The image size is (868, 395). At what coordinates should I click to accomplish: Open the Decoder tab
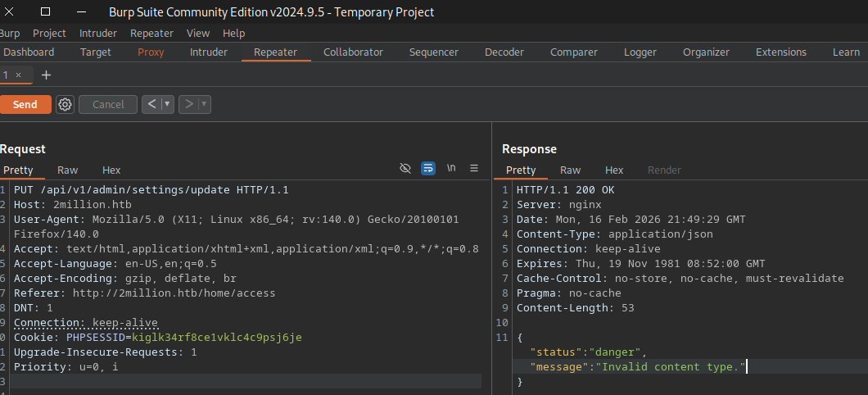[x=504, y=52]
